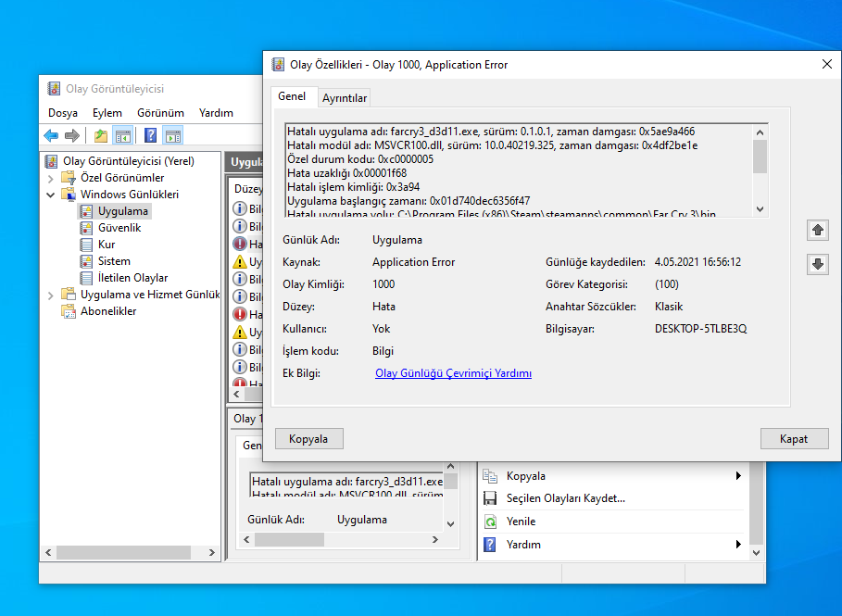Expand Uygulama ve Hizmet Günlükleri node

(50, 295)
